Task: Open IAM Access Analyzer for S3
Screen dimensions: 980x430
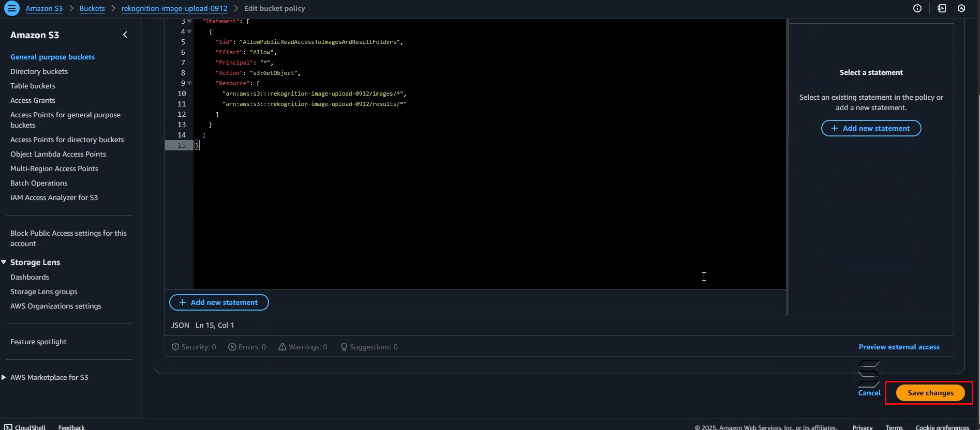Action: click(54, 197)
